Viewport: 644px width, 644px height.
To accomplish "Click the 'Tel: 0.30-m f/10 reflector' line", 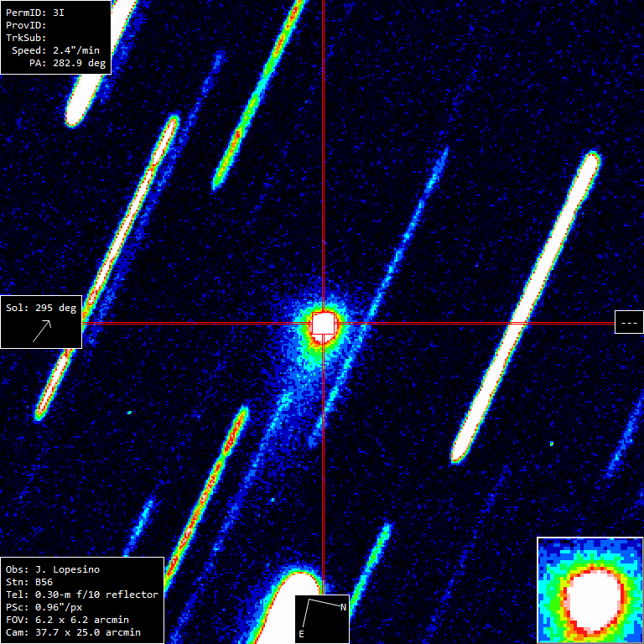I will point(81,595).
